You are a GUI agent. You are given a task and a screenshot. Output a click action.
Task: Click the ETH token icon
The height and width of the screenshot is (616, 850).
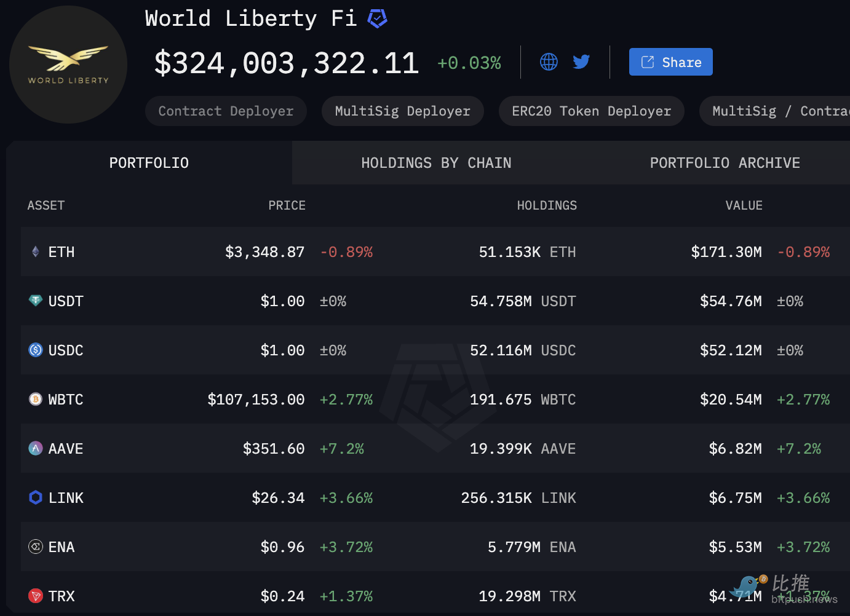[36, 251]
